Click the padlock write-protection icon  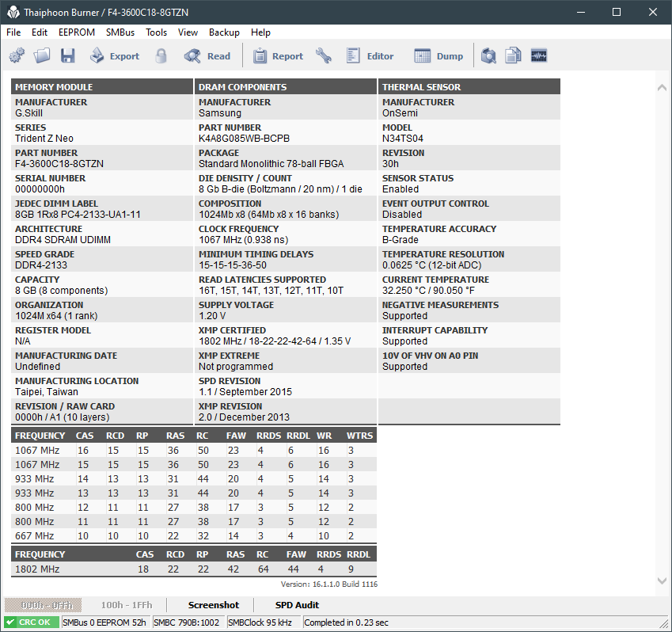[161, 55]
